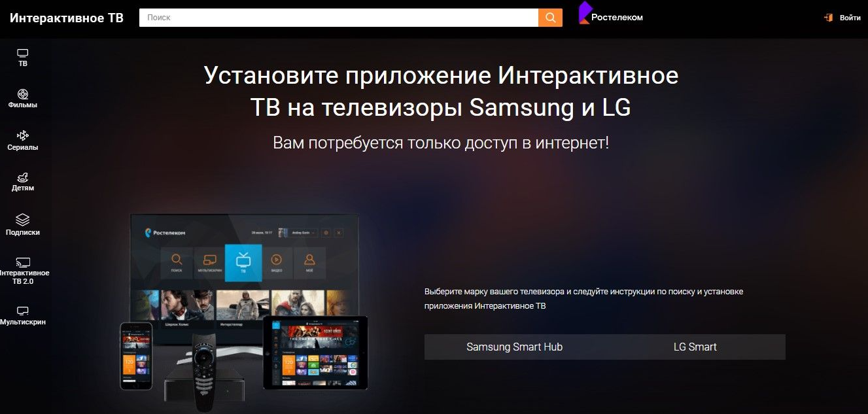The width and height of the screenshot is (868, 414).
Task: Click the tablet in the promo image
Action: pos(315,353)
